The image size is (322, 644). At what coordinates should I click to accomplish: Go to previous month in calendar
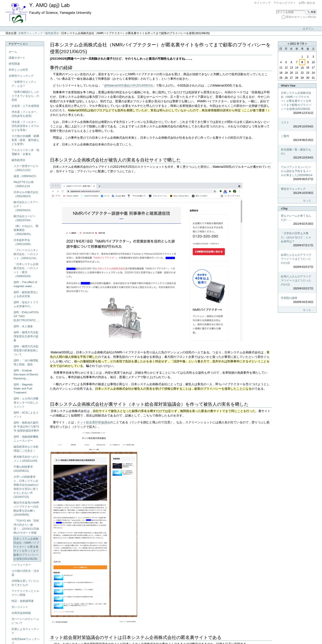[x=288, y=44]
